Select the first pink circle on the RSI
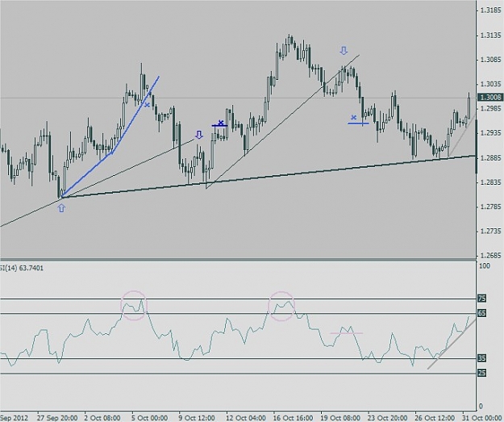The image size is (504, 422). [134, 305]
